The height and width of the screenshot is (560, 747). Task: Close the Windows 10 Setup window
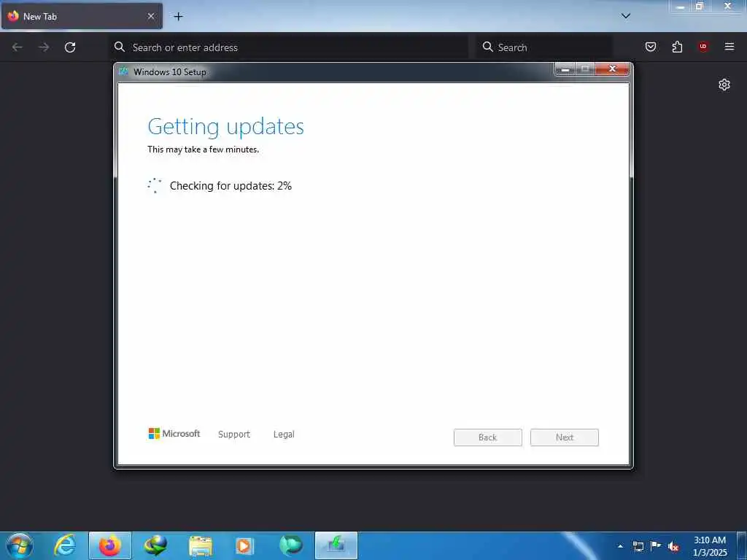click(612, 69)
